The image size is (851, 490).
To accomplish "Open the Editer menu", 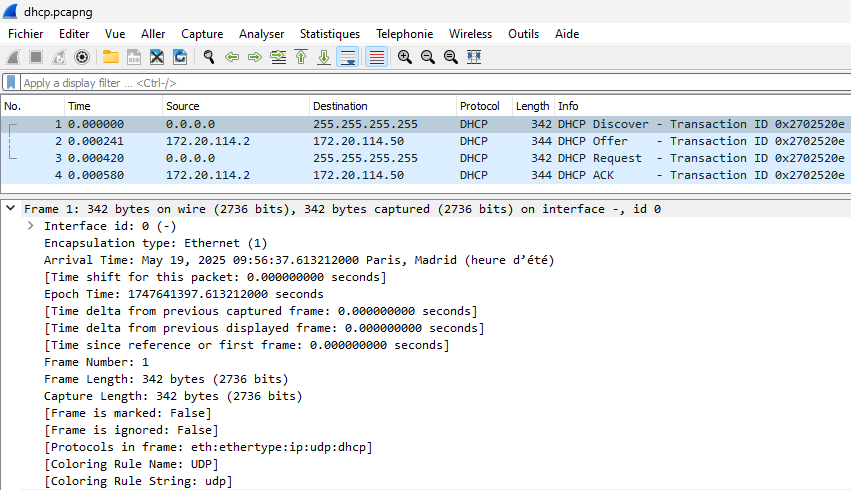I will [x=74, y=34].
